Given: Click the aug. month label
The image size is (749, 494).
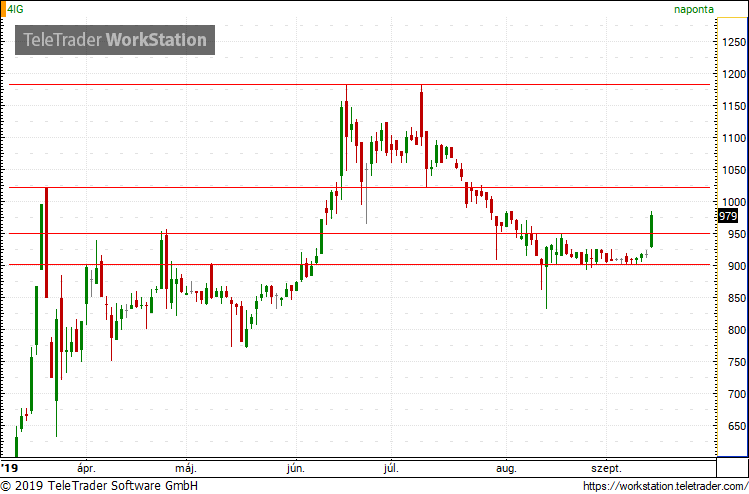Looking at the screenshot, I should (x=506, y=468).
